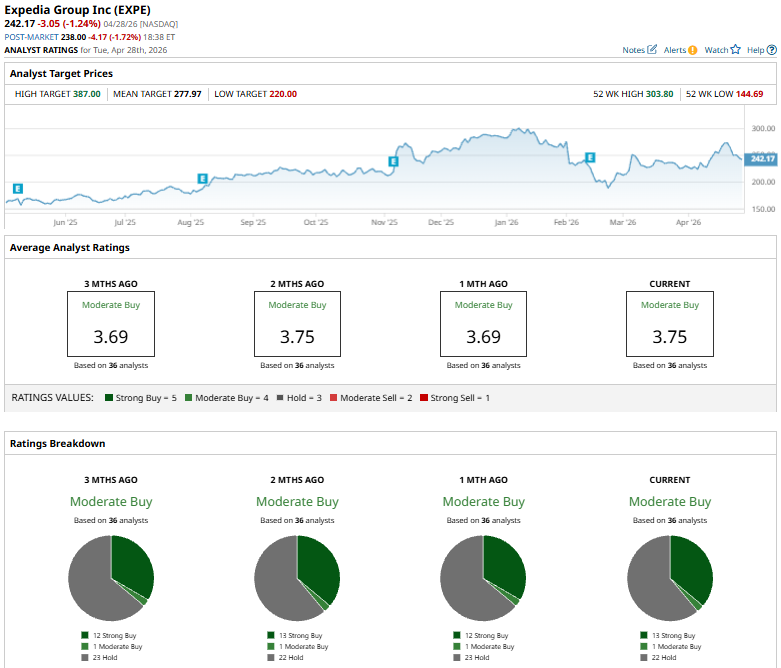Viewport: 781px width, 668px height.
Task: Click the Strong Buy = 5 green legend square
Action: [109, 398]
